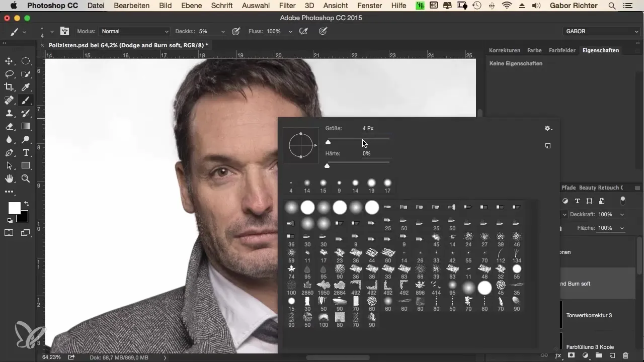
Task: Open Spotlight search in the menu bar
Action: tap(612, 6)
